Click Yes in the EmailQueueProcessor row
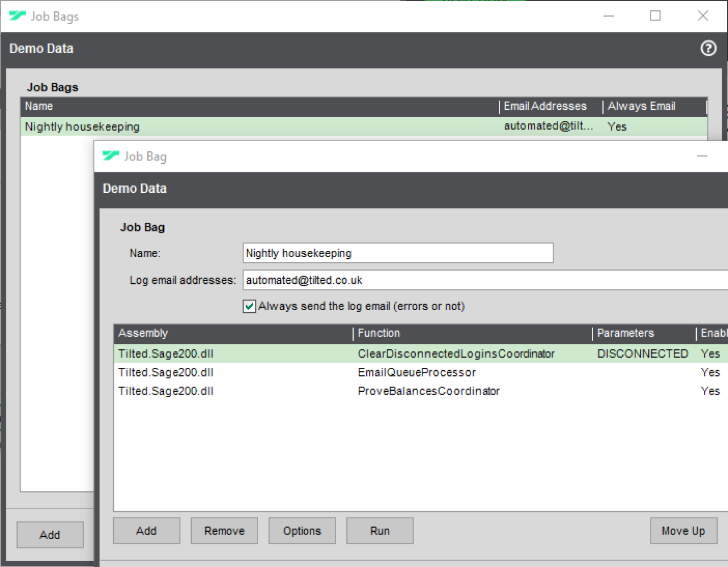Image resolution: width=728 pixels, height=567 pixels. [710, 373]
